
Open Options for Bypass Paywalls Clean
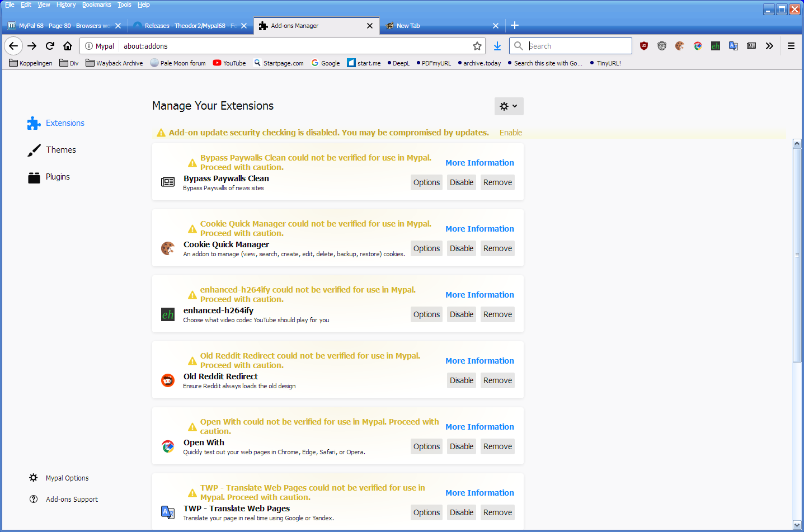pos(426,182)
